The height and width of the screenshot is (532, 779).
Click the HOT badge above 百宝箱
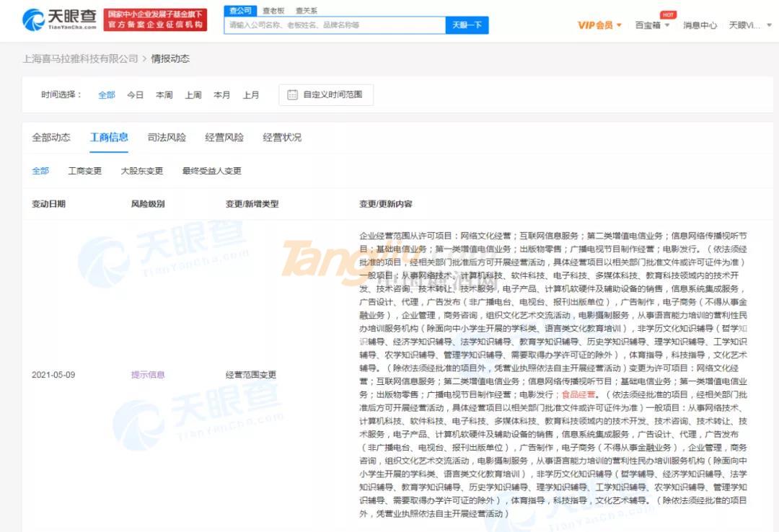[668, 14]
